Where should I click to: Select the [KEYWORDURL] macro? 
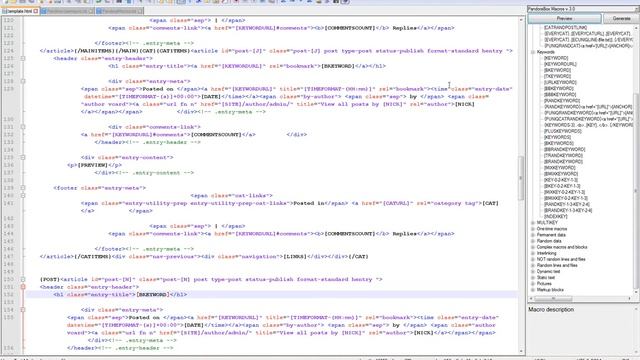560,64
